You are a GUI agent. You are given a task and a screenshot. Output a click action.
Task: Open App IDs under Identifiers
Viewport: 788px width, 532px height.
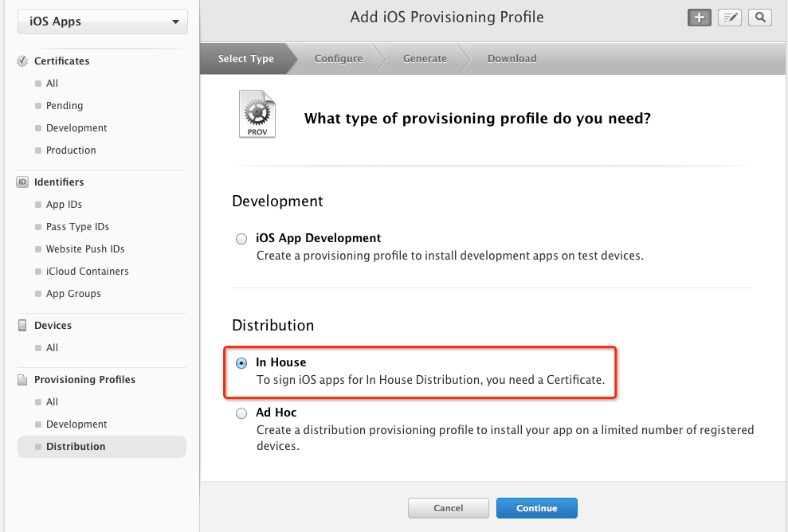(64, 205)
